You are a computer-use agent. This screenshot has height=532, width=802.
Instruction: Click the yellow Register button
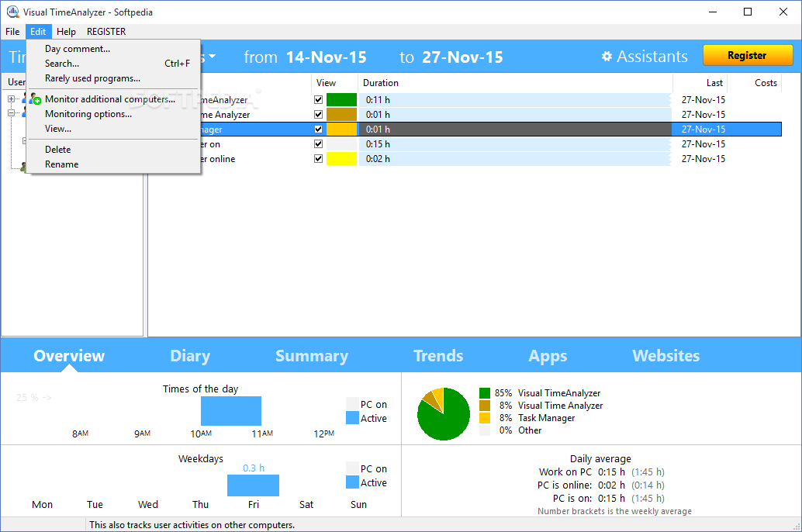[x=747, y=55]
